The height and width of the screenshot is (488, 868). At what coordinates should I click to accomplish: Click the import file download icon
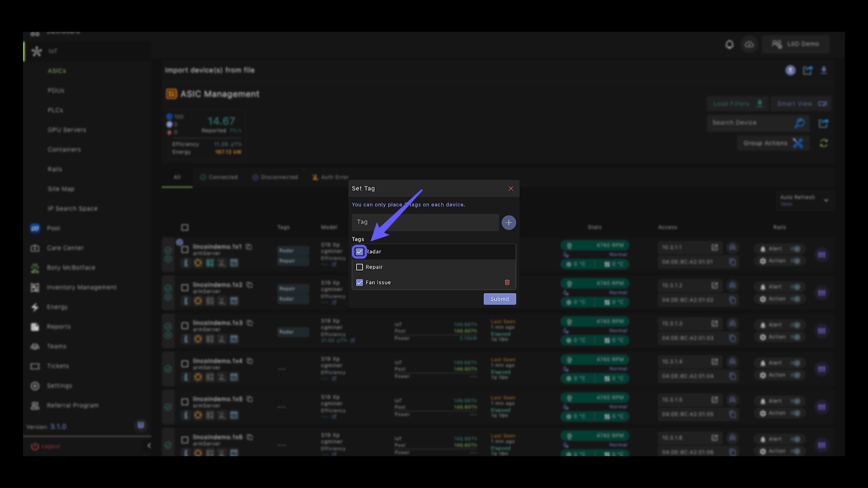824,70
